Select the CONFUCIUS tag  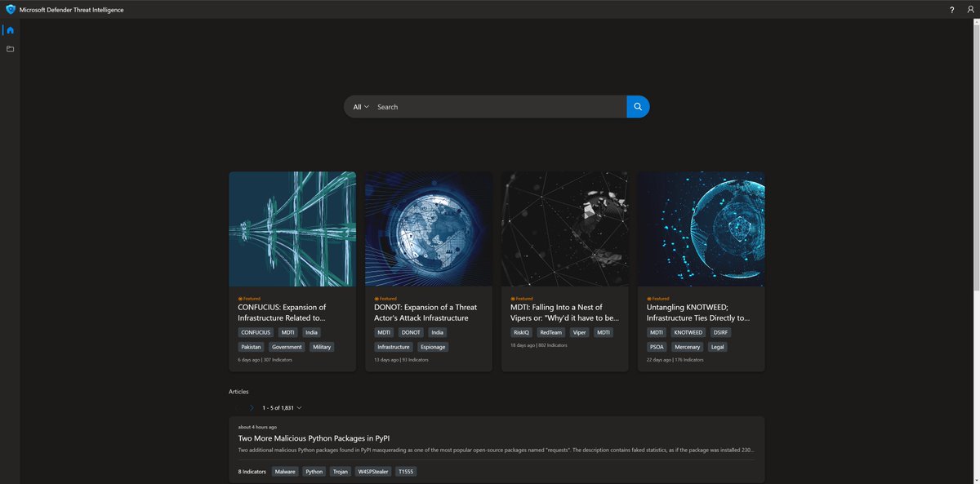coord(256,332)
